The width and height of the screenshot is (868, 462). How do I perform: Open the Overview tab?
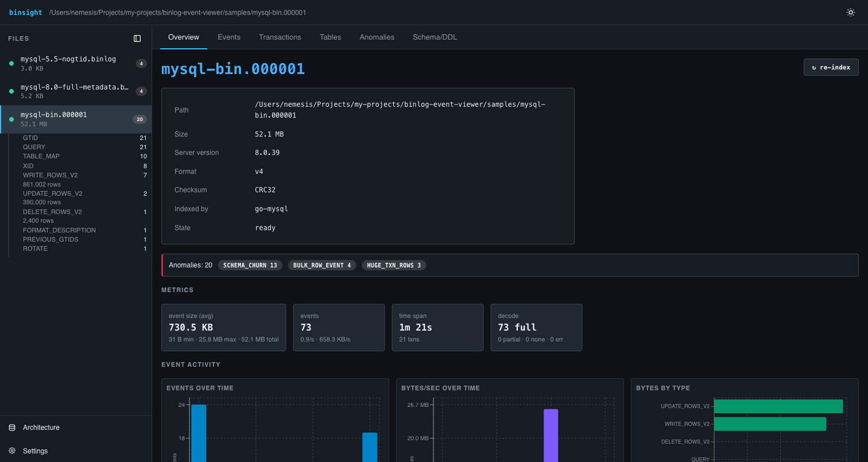click(184, 37)
